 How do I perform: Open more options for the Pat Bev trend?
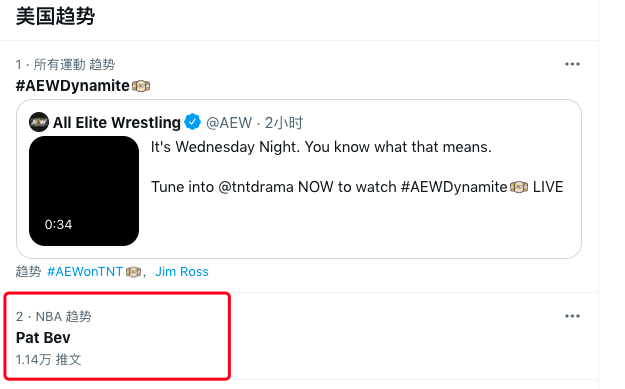tap(572, 316)
